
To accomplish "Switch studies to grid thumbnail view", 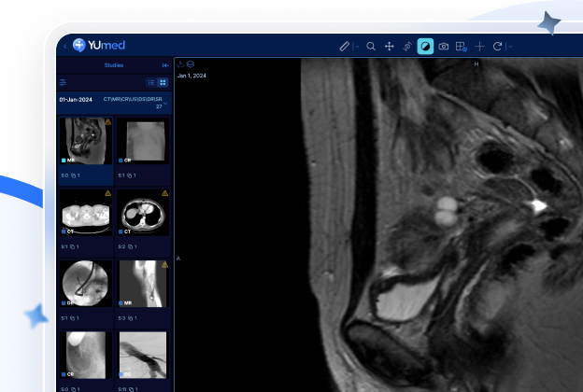I will click(x=163, y=82).
